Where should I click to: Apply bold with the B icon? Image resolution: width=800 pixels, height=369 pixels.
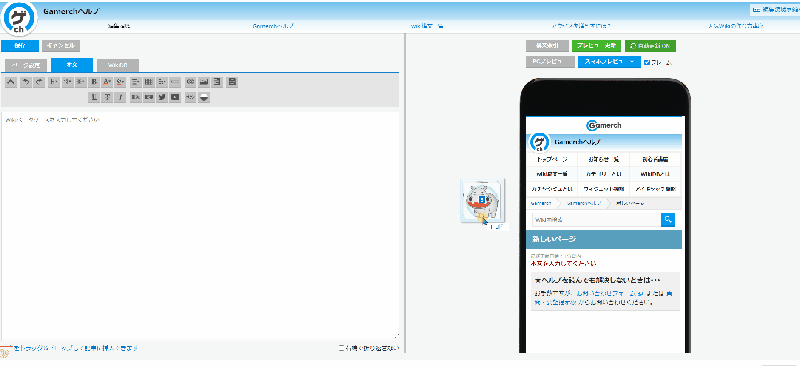[94, 82]
